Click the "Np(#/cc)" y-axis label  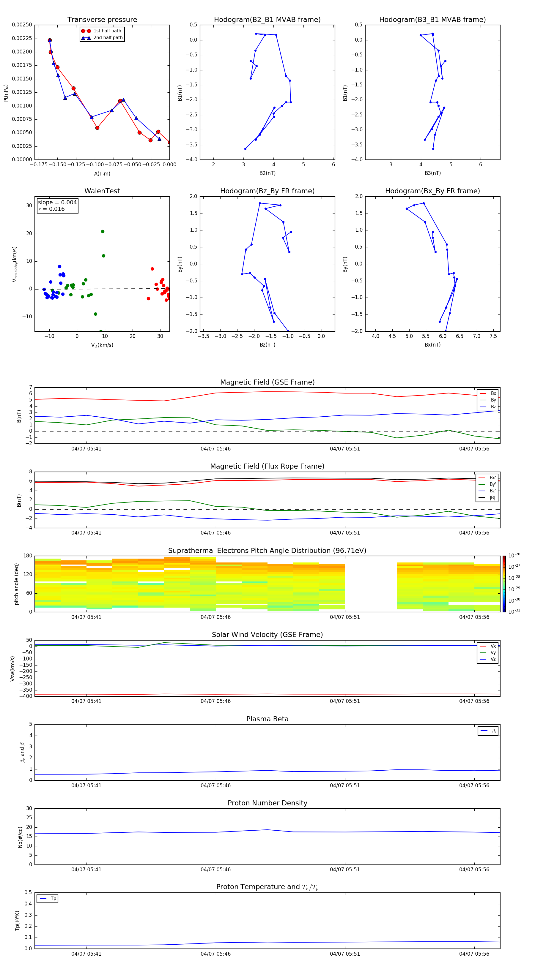click(20, 837)
